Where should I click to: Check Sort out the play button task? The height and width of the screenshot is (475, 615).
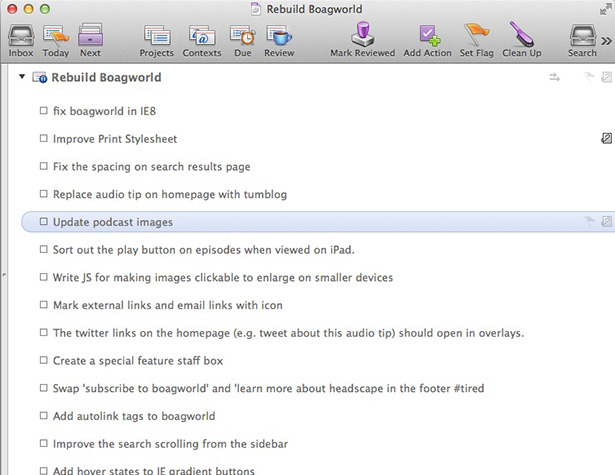44,249
